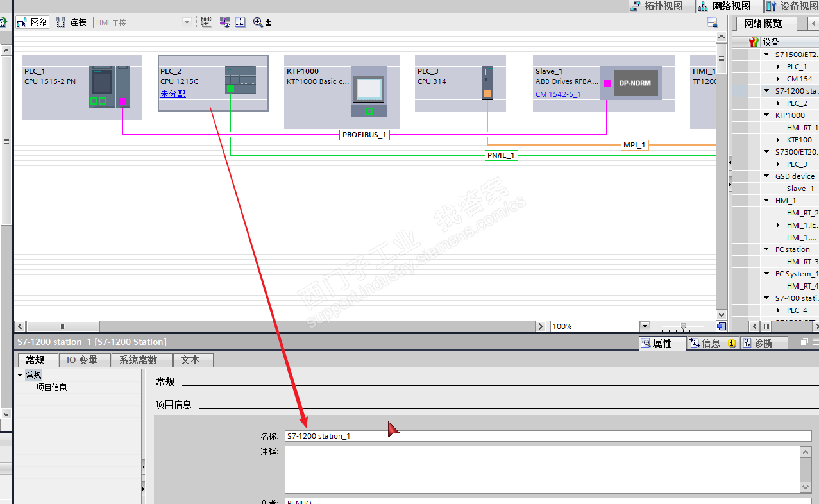
Task: Open the zoom tool options arrow
Action: (x=269, y=22)
